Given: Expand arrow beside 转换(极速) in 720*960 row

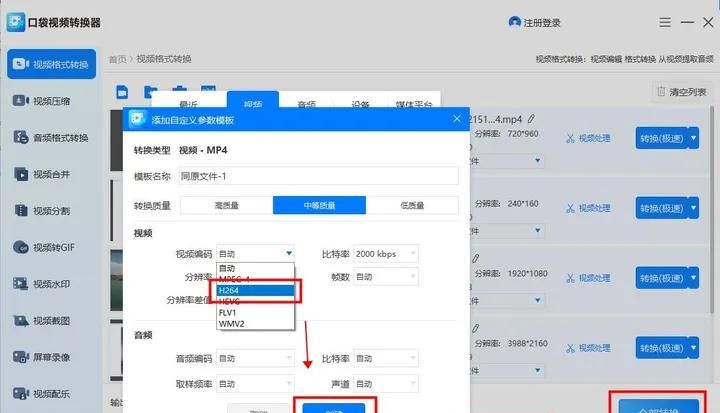Looking at the screenshot, I should [x=693, y=138].
